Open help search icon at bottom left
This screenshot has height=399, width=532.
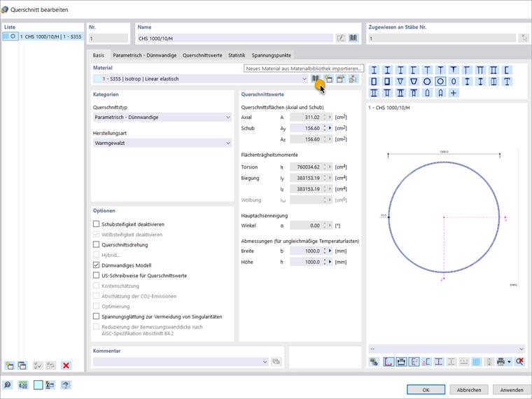click(x=7, y=385)
